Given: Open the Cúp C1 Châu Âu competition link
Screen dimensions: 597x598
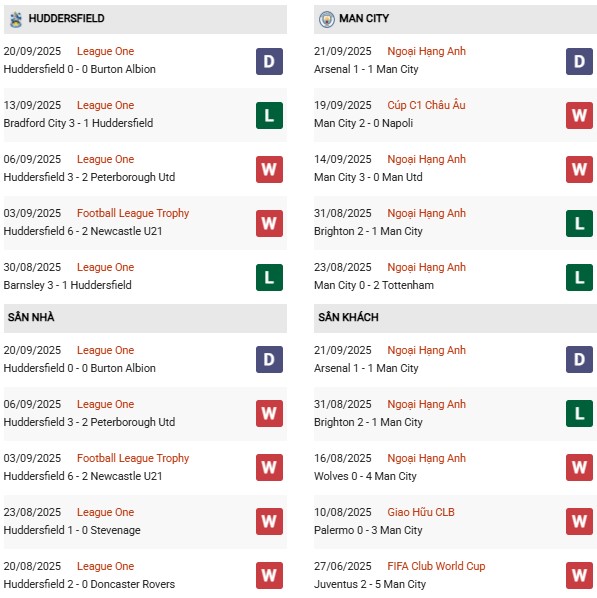Looking at the screenshot, I should (426, 105).
